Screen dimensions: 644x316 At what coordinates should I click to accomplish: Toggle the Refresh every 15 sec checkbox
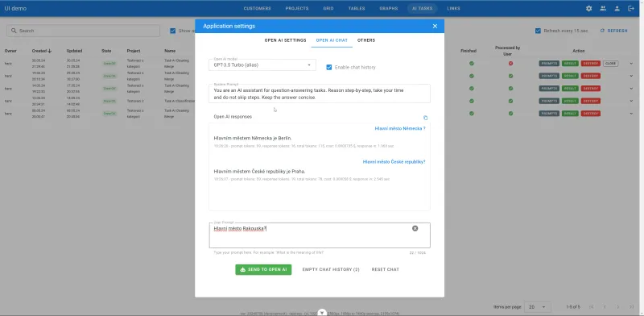tap(538, 31)
